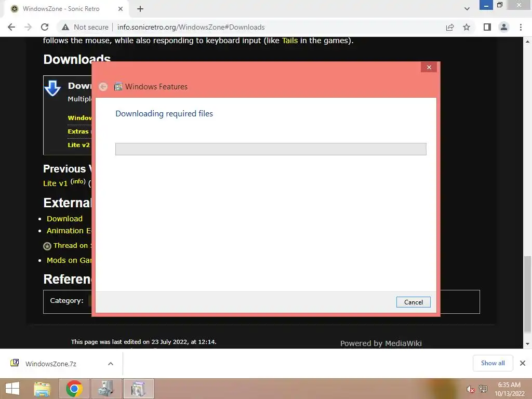The image size is (532, 399).
Task: Open WindowsZone.7z download item
Action: 50,364
